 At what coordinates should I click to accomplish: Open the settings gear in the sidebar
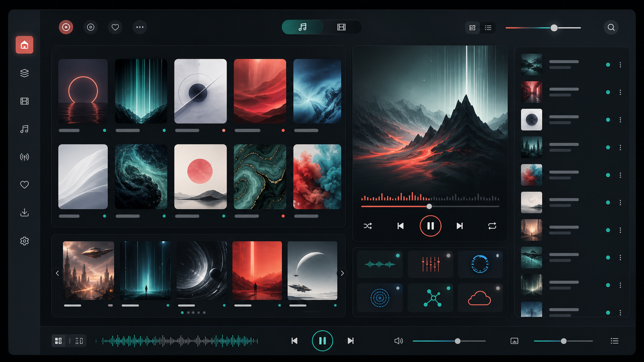[25, 241]
